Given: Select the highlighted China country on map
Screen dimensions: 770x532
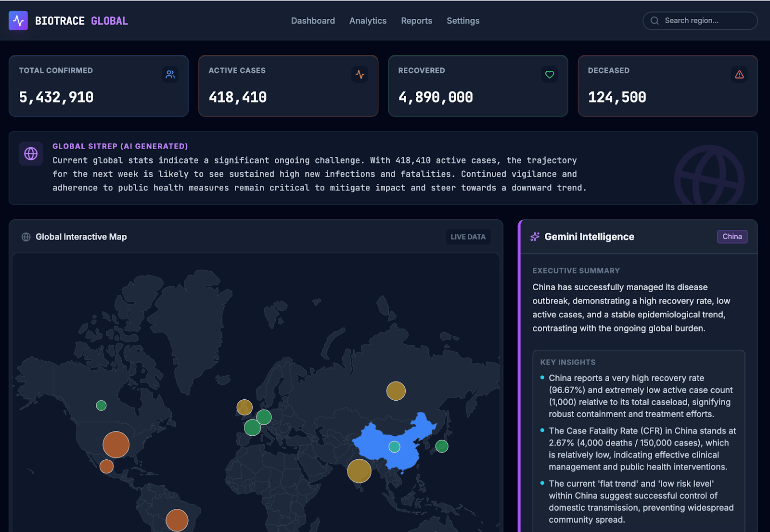Looking at the screenshot, I should pyautogui.click(x=375, y=440).
